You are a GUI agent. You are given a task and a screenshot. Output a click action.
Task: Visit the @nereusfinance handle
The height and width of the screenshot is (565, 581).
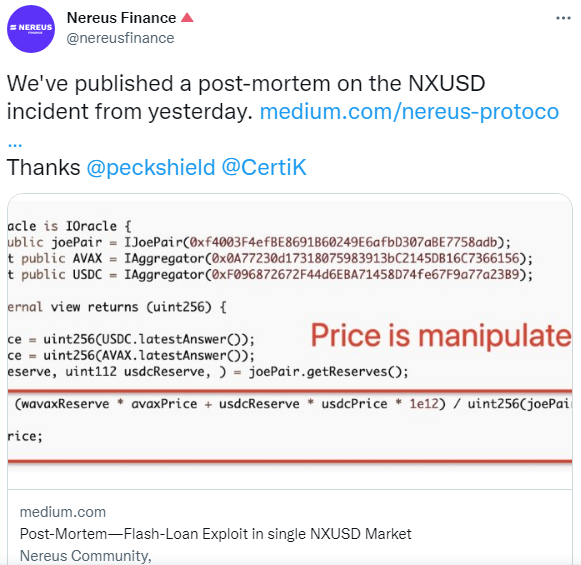[x=120, y=38]
